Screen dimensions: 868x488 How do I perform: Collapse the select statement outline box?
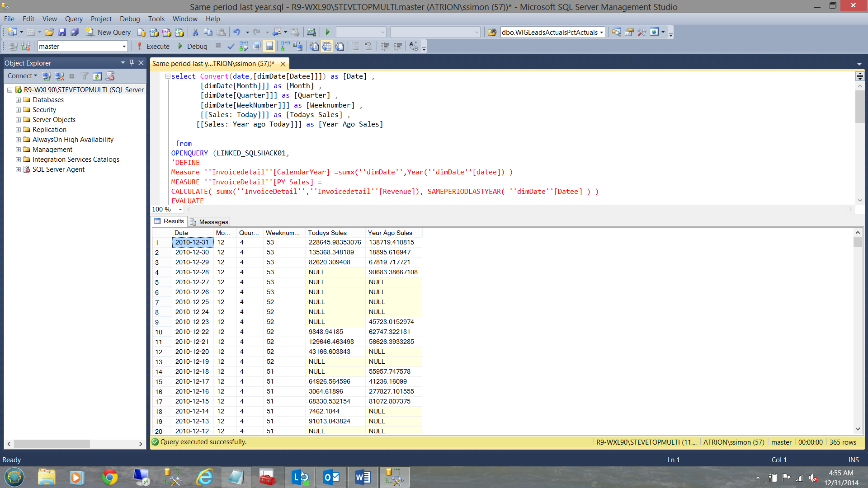click(168, 76)
